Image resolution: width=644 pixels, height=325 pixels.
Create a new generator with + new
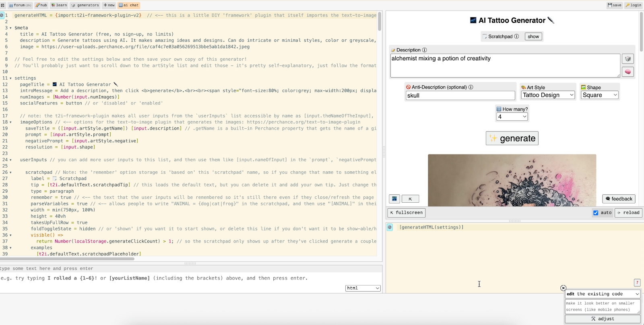click(109, 5)
